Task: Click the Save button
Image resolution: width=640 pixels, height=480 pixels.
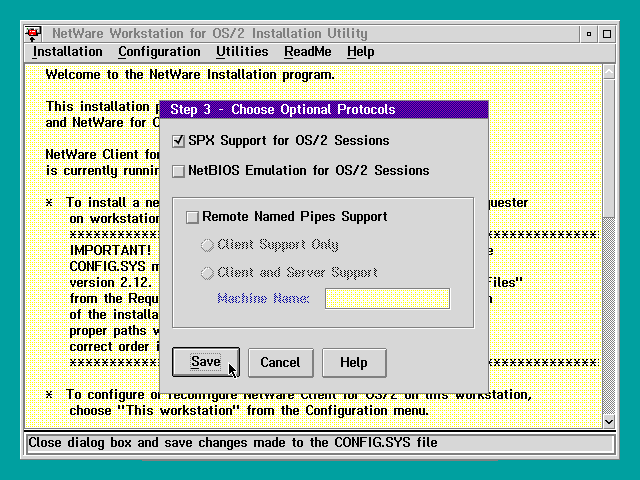Action: click(x=206, y=362)
